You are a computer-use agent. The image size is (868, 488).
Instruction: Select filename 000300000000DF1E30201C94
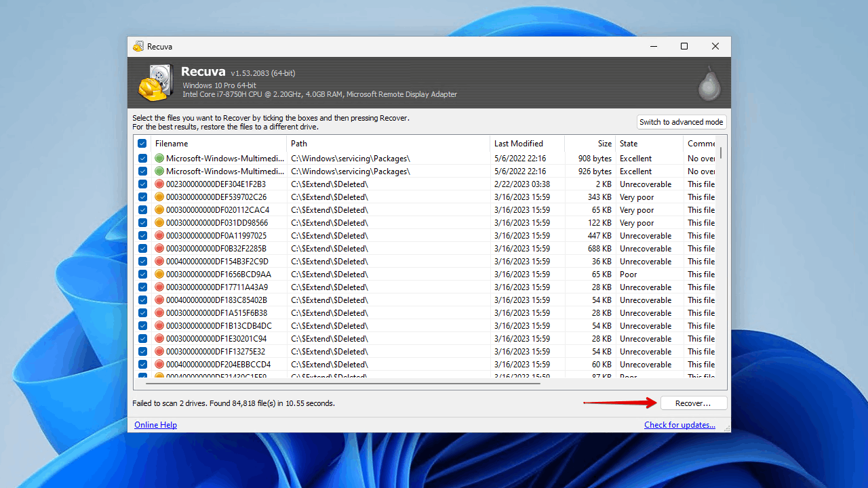click(x=216, y=339)
